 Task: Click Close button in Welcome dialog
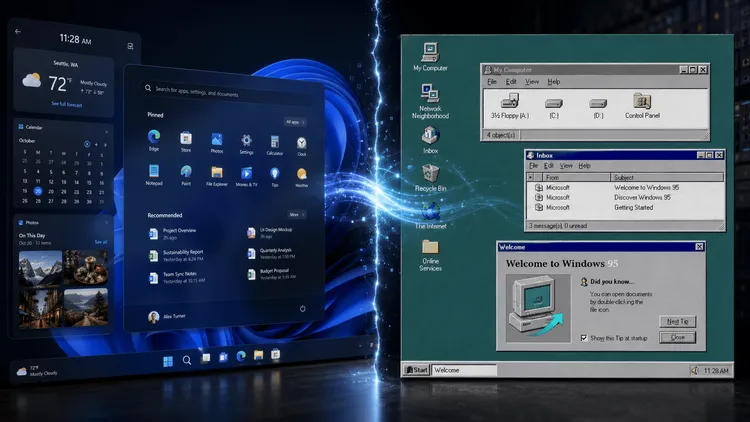click(x=677, y=337)
